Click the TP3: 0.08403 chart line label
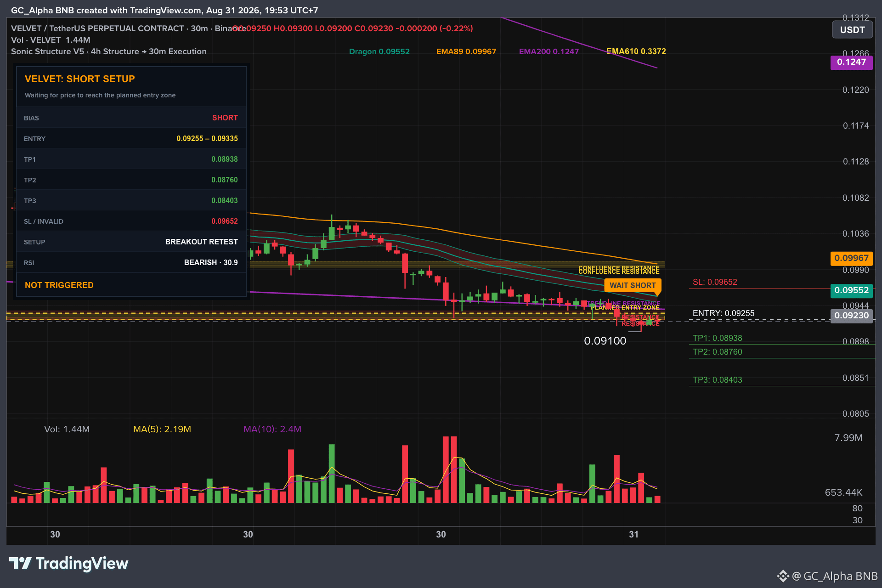 point(718,380)
